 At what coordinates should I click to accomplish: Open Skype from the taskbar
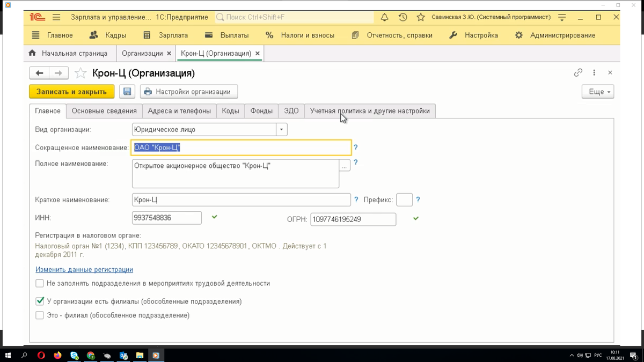coord(74,355)
